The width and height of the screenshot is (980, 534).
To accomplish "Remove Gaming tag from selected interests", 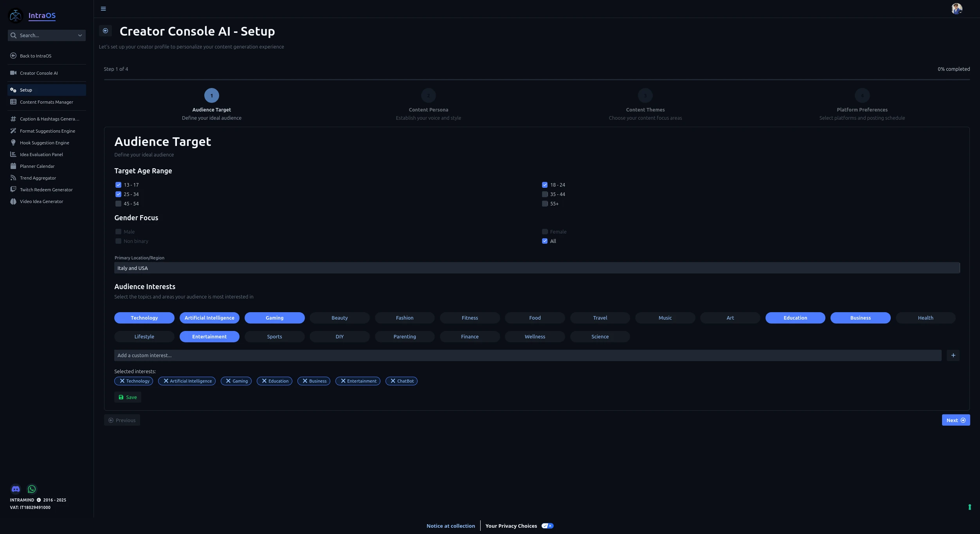I will coord(228,381).
